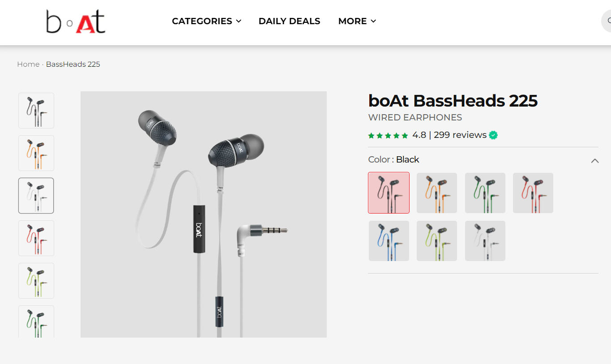This screenshot has width=611, height=364.
Task: Open the 299 reviews link
Action: [x=460, y=135]
